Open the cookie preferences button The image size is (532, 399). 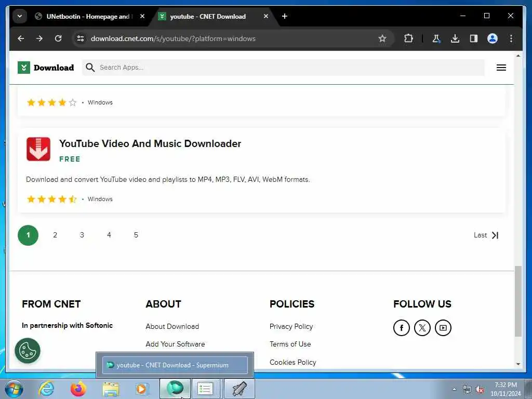(x=28, y=351)
